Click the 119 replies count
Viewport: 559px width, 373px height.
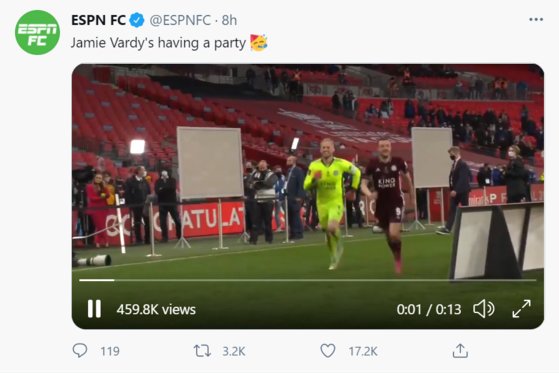[110, 352]
